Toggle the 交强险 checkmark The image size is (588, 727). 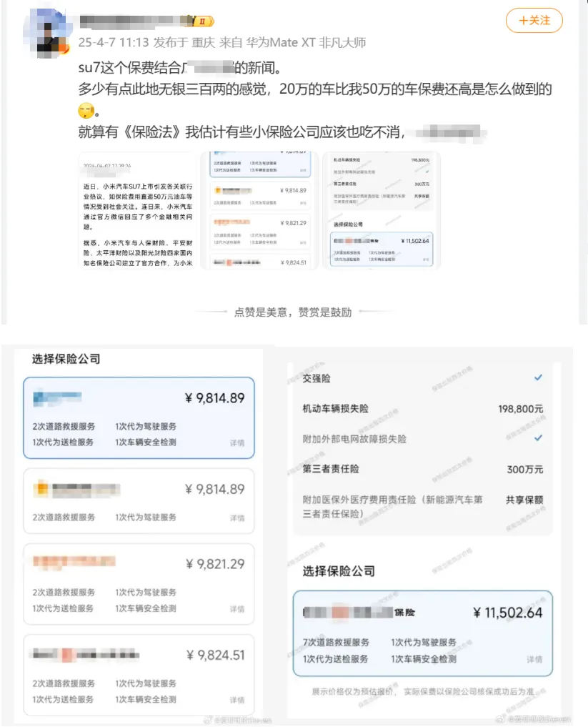[538, 377]
